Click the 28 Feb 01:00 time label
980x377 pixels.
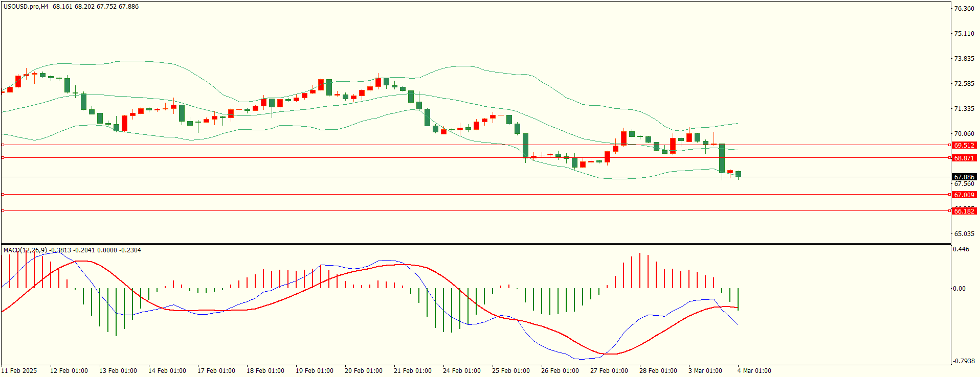(x=658, y=371)
